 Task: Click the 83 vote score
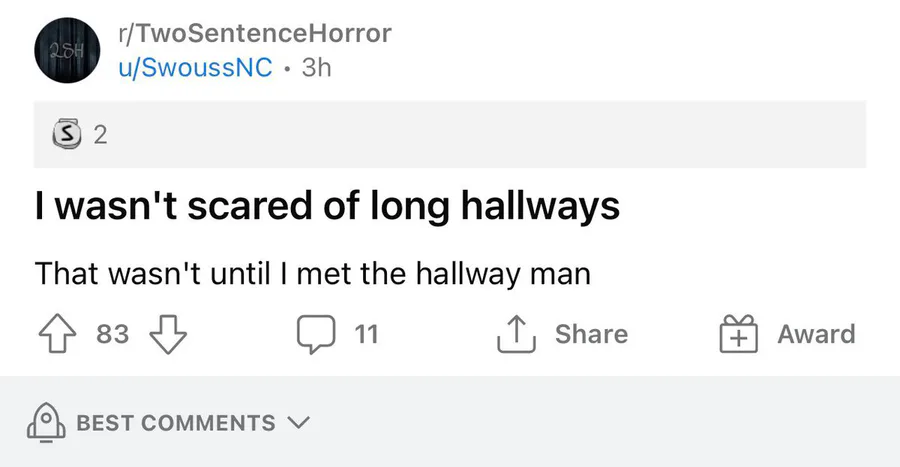pos(113,334)
